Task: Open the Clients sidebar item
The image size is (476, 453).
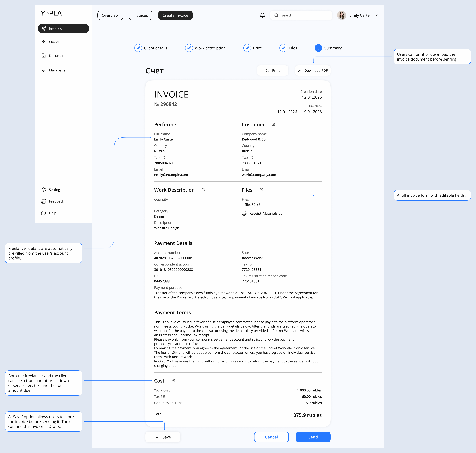Action: [54, 42]
